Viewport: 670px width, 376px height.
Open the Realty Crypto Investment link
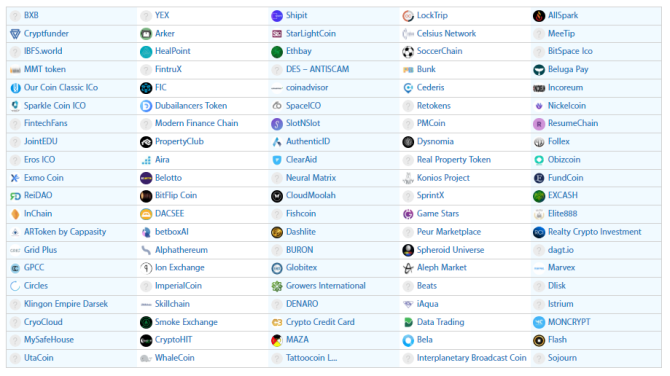click(594, 232)
